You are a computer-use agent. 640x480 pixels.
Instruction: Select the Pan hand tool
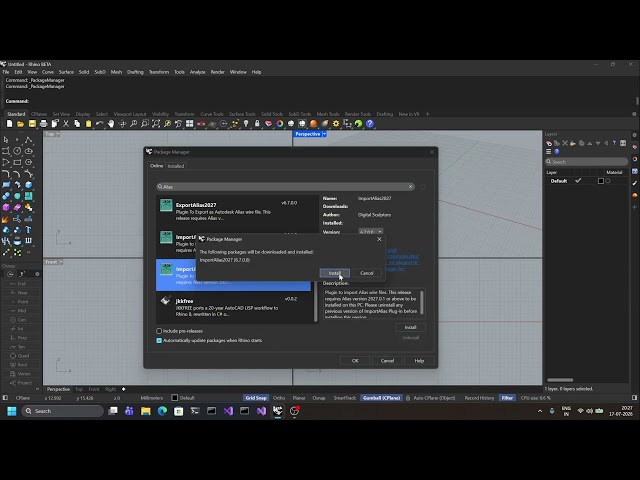click(111, 124)
